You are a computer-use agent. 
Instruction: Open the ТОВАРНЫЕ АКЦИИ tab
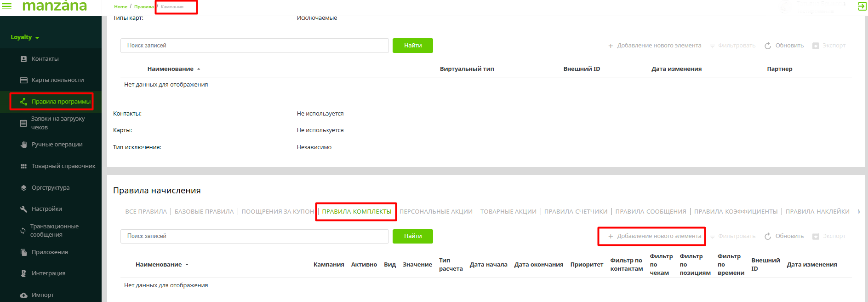tap(508, 212)
